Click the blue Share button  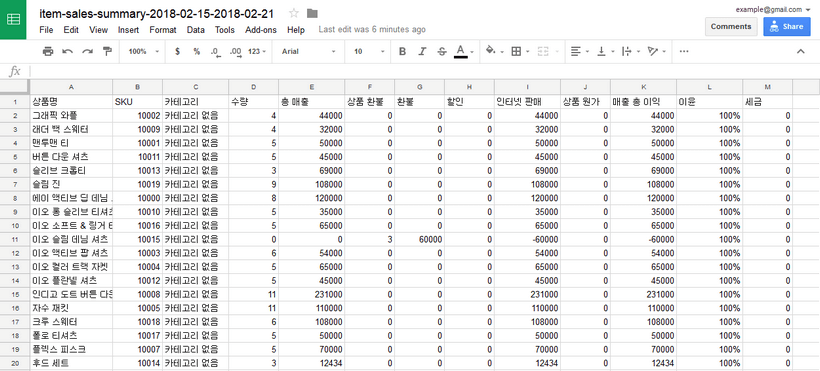click(787, 27)
